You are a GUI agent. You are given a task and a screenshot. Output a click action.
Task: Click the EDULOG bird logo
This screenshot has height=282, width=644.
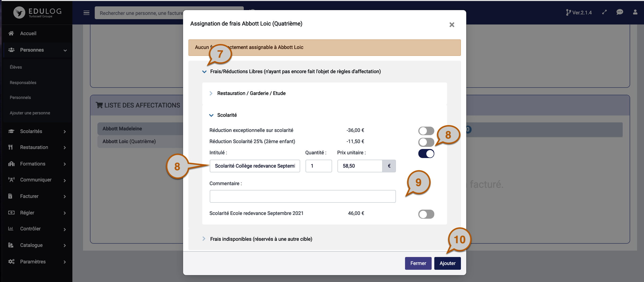(x=19, y=13)
